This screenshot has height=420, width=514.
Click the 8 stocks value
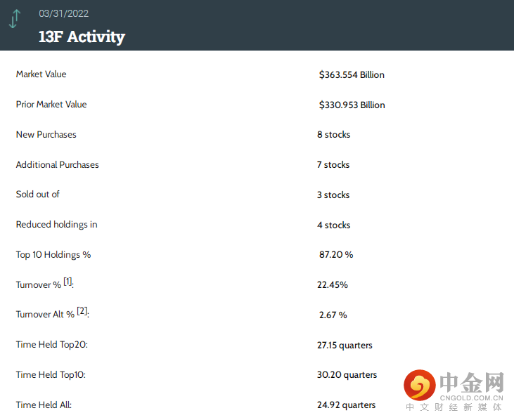(333, 135)
